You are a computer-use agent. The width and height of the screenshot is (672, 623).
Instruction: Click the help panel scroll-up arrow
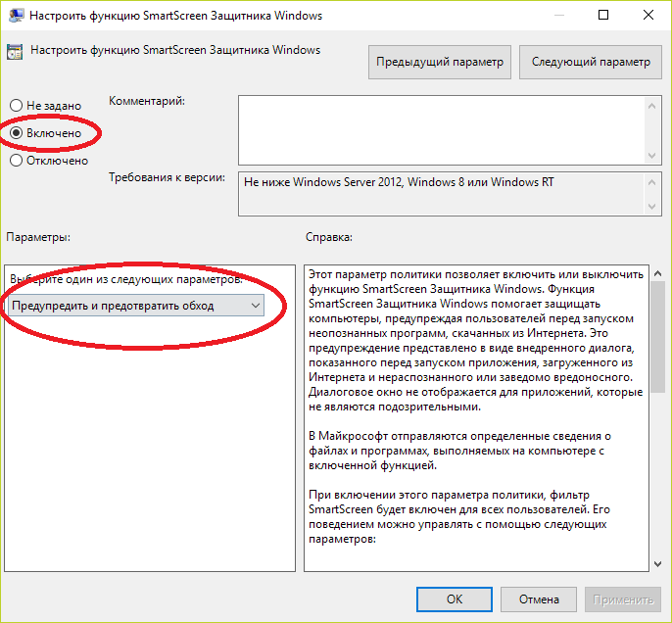point(658,273)
